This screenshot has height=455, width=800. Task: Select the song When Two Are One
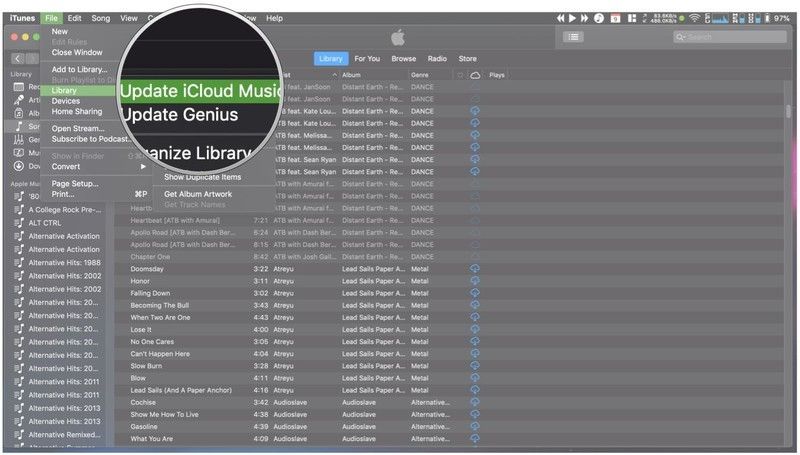point(160,317)
